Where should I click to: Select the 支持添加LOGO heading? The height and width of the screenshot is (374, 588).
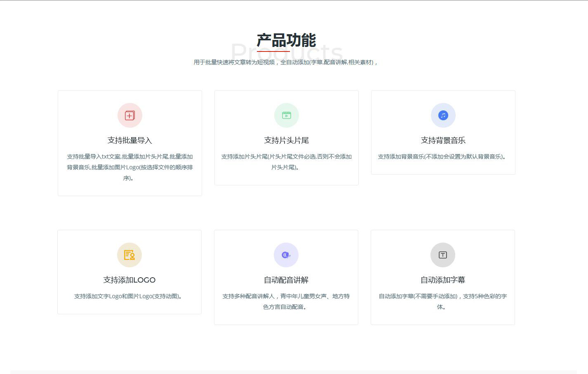129,280
